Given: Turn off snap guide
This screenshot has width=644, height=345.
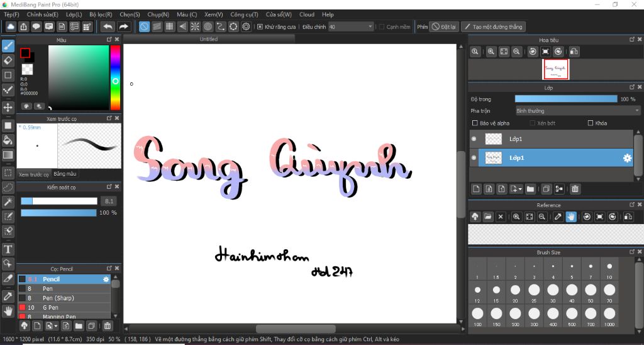Looking at the screenshot, I should tap(144, 26).
